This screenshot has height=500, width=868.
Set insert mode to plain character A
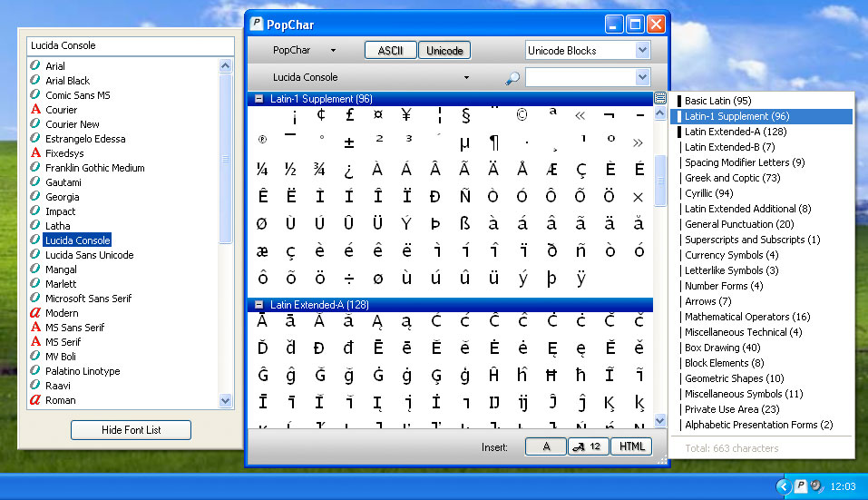[546, 446]
